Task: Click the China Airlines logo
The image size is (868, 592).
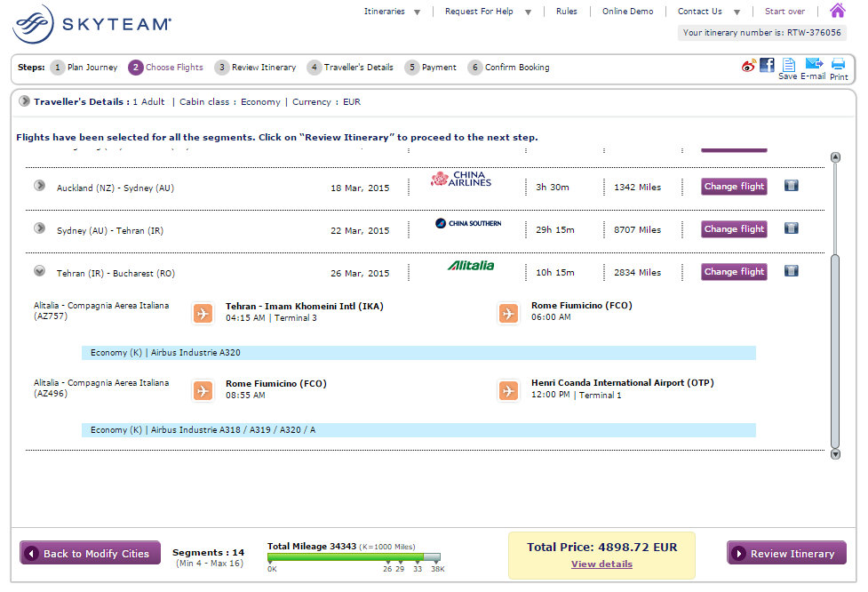Action: click(x=461, y=179)
